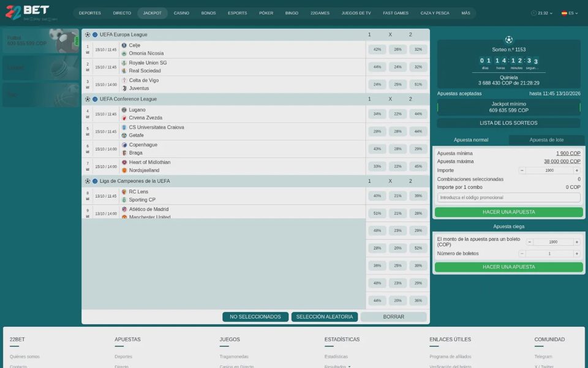Open the 21:32 time zone dropdown

542,13
